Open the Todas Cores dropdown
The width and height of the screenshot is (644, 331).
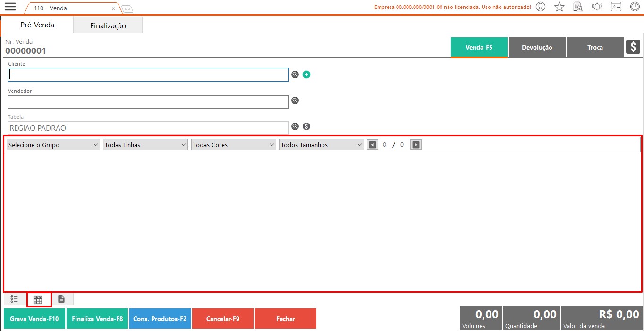click(x=233, y=145)
